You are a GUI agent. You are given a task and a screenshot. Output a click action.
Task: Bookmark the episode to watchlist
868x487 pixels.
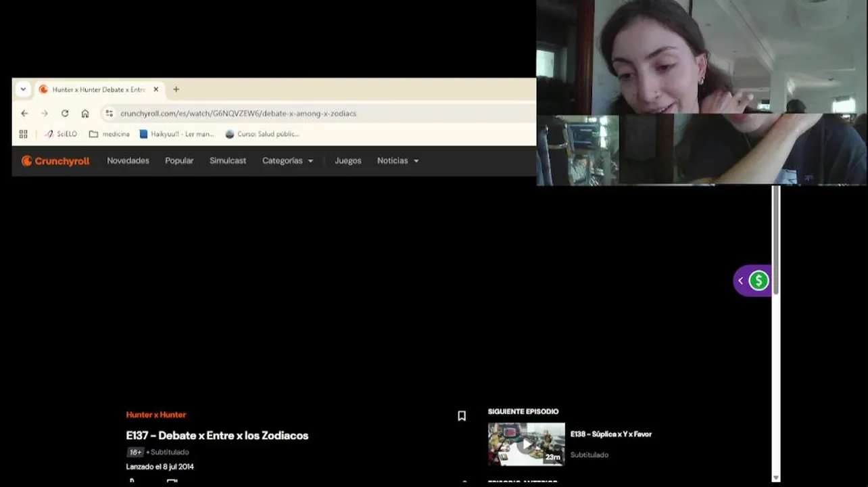[462, 416]
